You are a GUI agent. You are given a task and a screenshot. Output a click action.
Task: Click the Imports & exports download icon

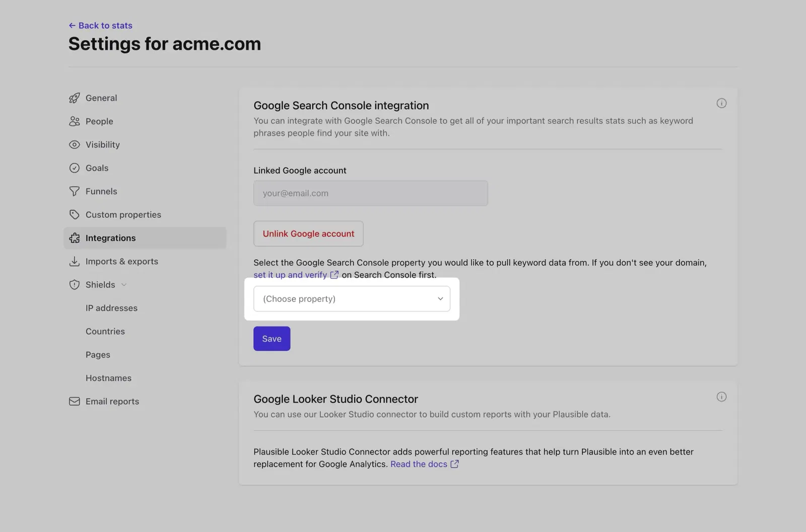pos(74,261)
